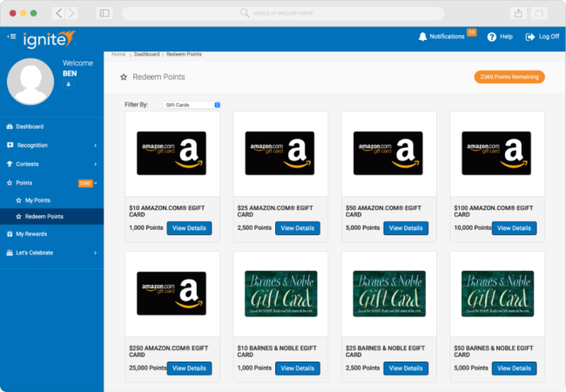Click small profile icon under BEN
566x392 pixels.
click(x=68, y=84)
